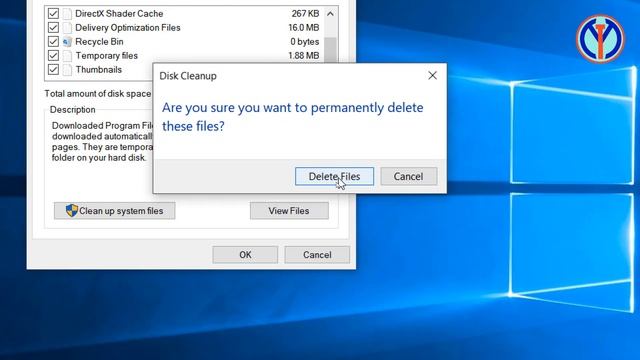Image resolution: width=640 pixels, height=360 pixels.
Task: Click the Delivery Optimization Files file icon
Action: 67,28
